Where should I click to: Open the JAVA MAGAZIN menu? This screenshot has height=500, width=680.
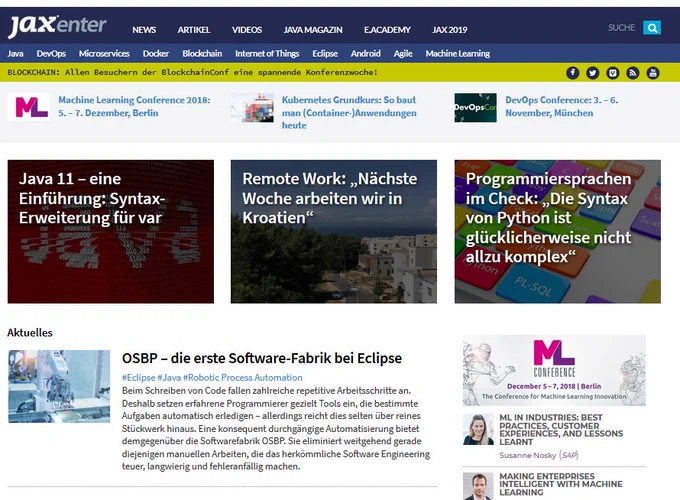point(313,30)
